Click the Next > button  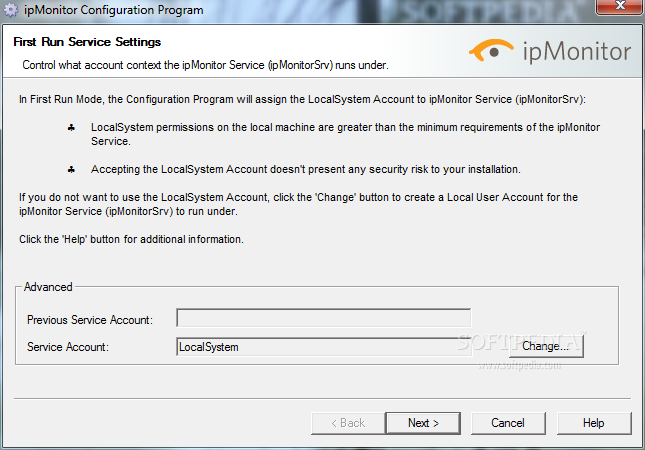pos(423,423)
